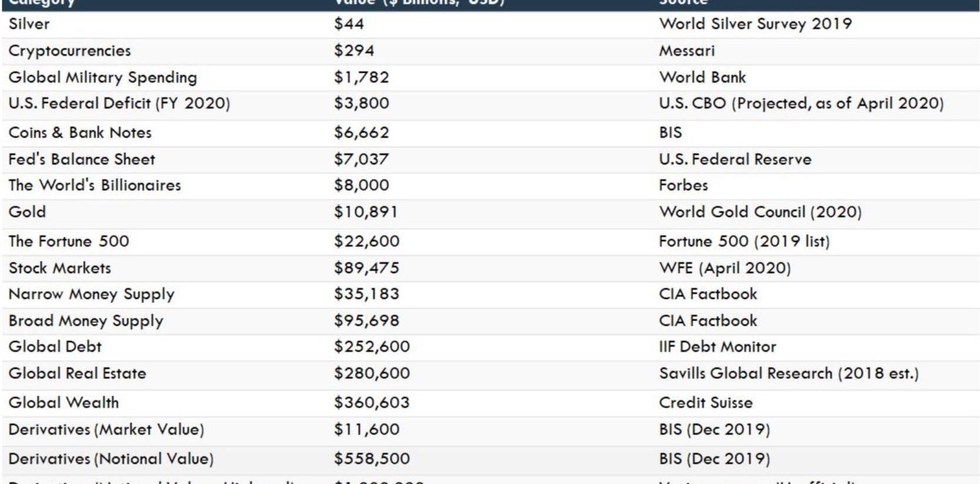Select the U.S. Federal Deficit (FY 2020) cell
The width and height of the screenshot is (980, 484).
coord(119,103)
